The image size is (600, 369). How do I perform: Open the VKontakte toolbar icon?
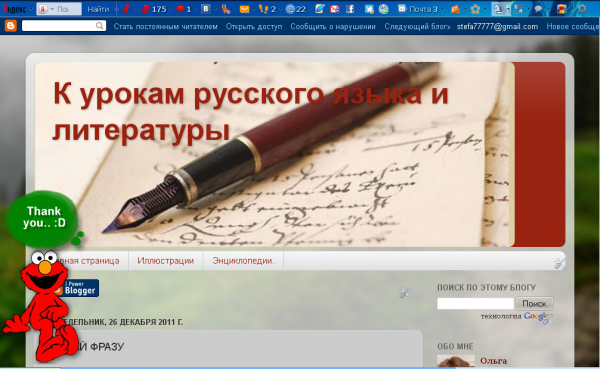tap(206, 9)
